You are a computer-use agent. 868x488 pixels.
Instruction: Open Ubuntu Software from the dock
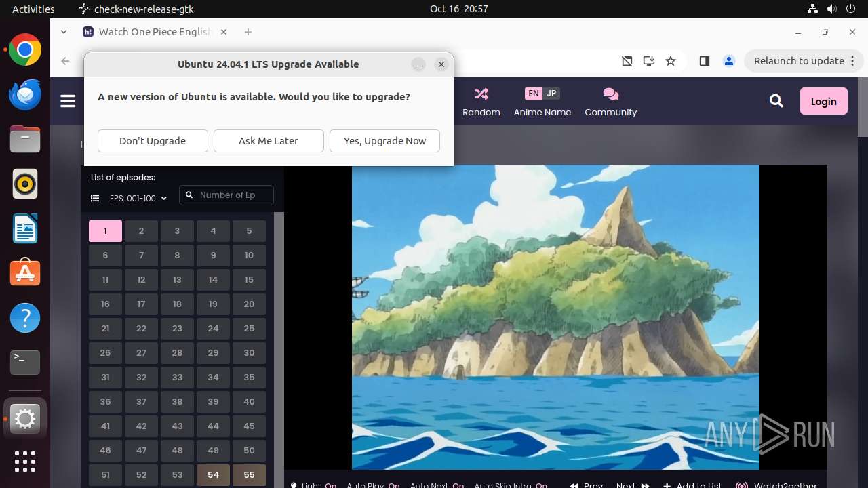click(25, 273)
